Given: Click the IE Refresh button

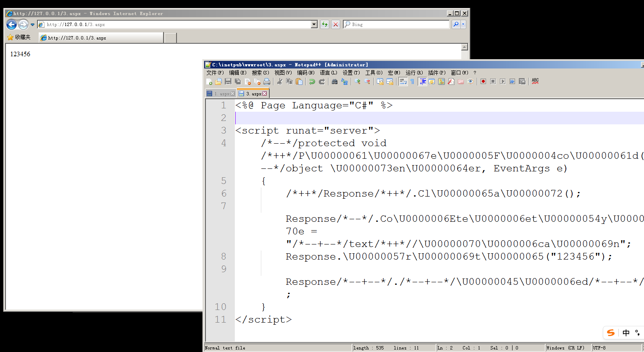Looking at the screenshot, I should [x=324, y=24].
